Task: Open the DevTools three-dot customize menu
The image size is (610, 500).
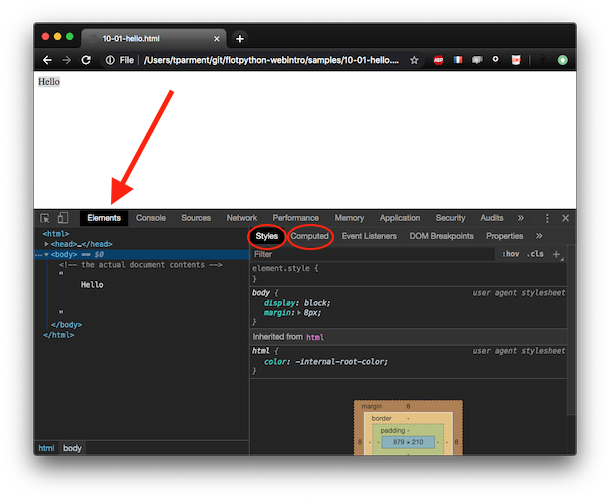Action: click(x=547, y=218)
